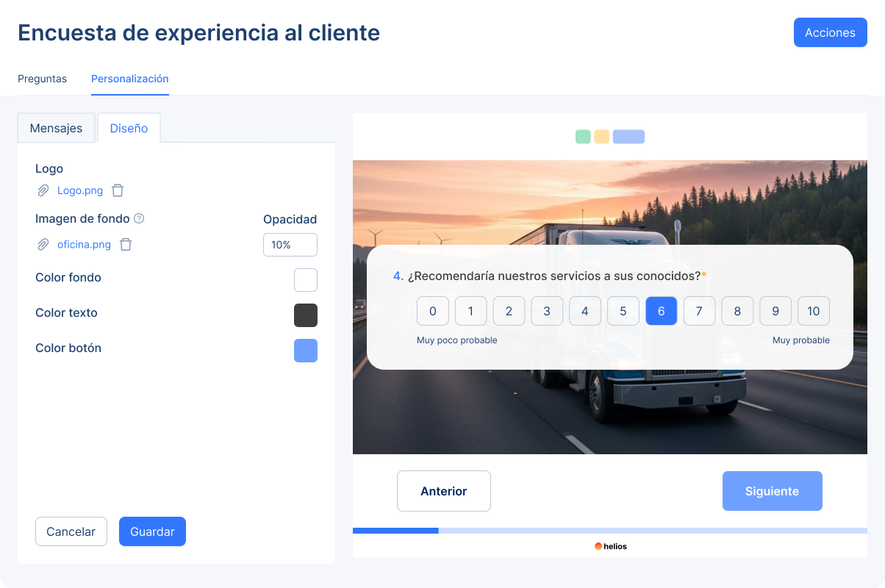Delete Logo.png using its trash icon
This screenshot has width=885, height=588.
tap(118, 190)
